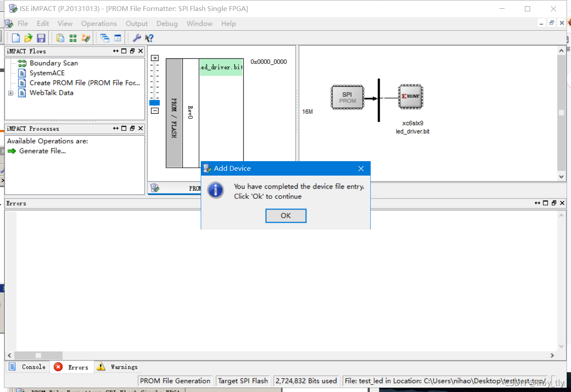Click the Launch Wizard starburst toolbar icon
Viewport: 571px width, 392px height.
tap(86, 38)
